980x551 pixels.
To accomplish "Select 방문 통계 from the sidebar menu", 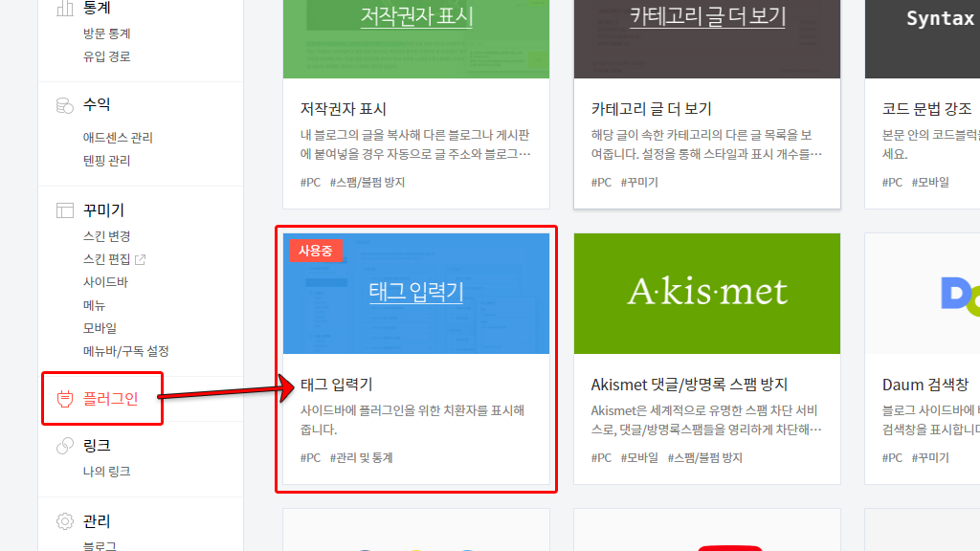I will coord(108,33).
